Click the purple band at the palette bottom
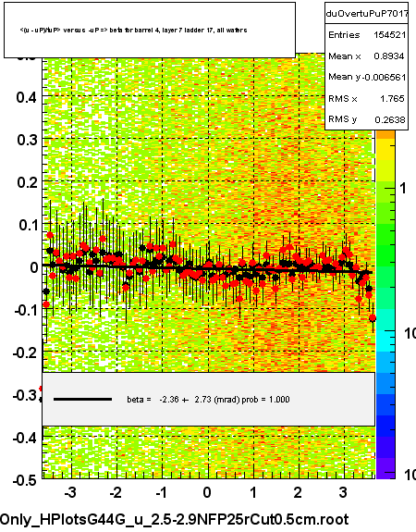Image resolution: width=416 pixels, height=532 pixels. pyautogui.click(x=385, y=468)
